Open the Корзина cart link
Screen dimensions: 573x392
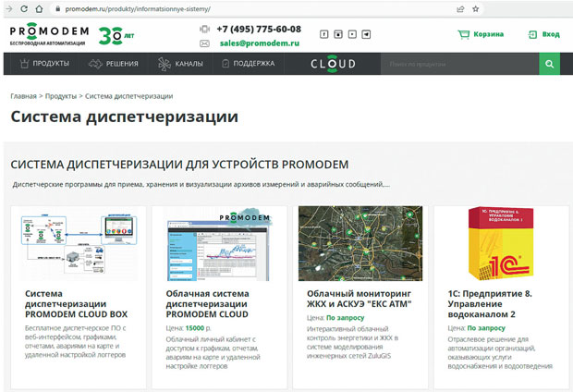489,34
